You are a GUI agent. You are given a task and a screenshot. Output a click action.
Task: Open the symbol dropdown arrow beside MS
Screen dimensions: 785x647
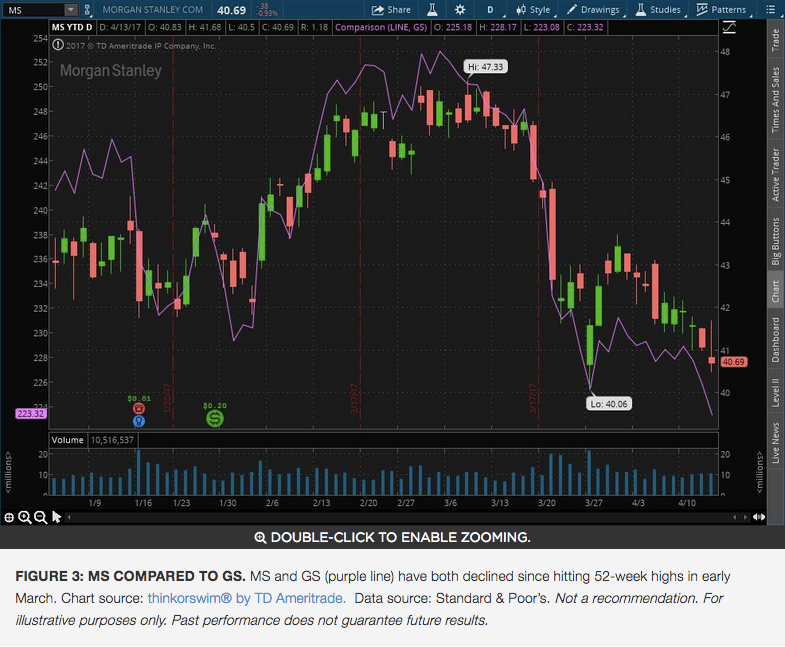coord(71,10)
